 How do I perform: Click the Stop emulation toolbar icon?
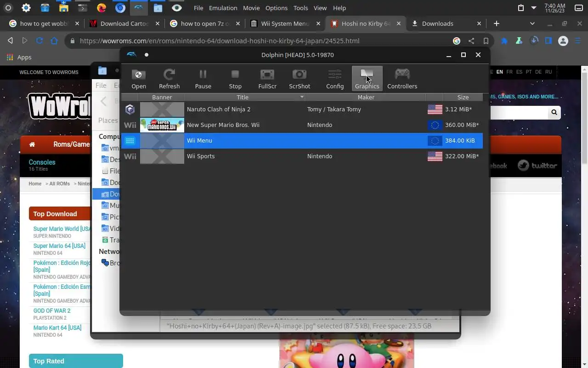coord(235,78)
